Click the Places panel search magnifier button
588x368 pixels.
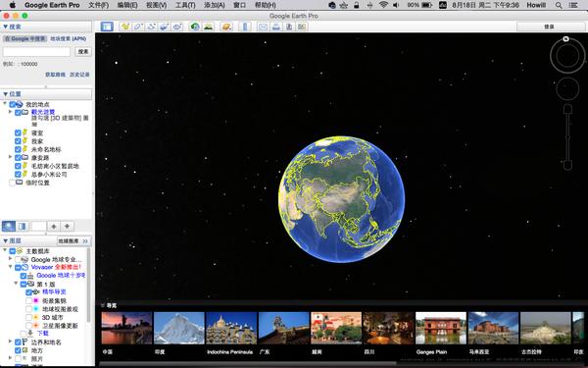[9, 226]
